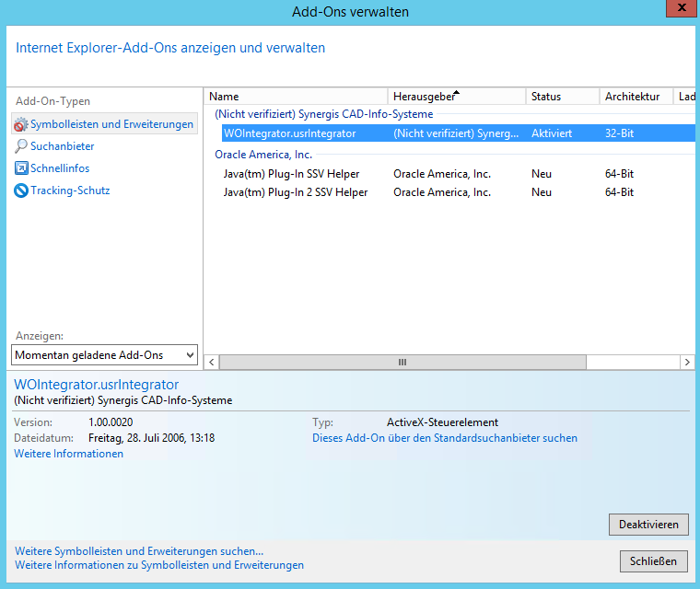The width and height of the screenshot is (700, 589).
Task: Select the Java(tm) Plug-In 2 SSV Helper row
Action: click(459, 192)
